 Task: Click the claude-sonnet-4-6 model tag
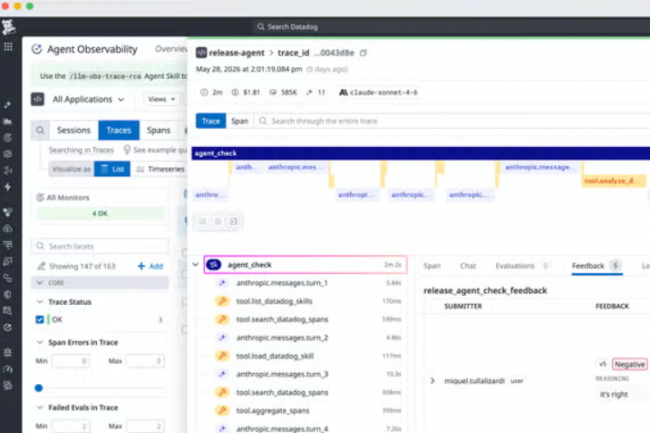pos(378,92)
